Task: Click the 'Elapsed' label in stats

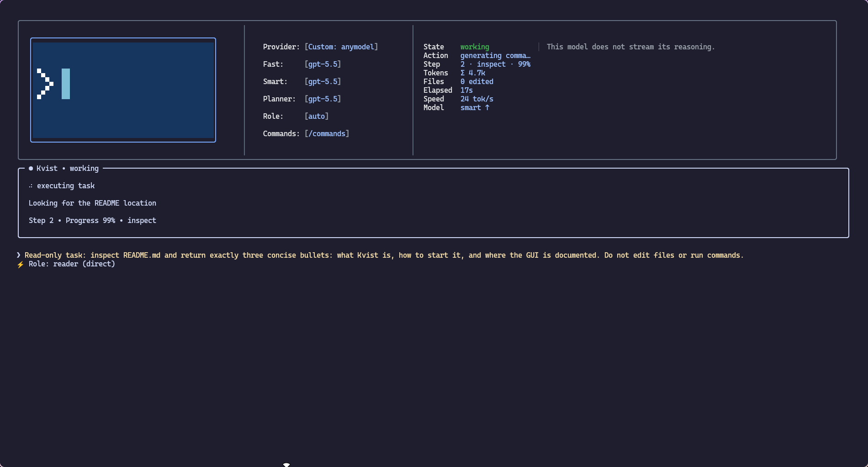Action: (438, 90)
